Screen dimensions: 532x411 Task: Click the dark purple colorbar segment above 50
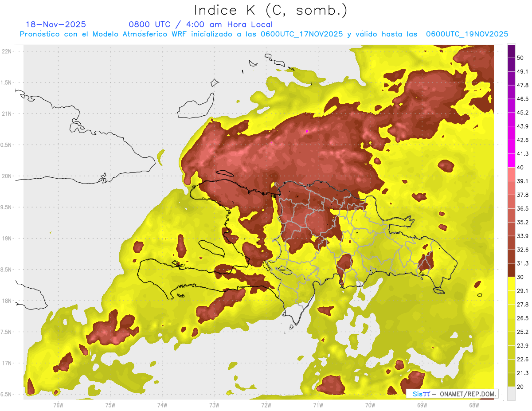click(511, 51)
